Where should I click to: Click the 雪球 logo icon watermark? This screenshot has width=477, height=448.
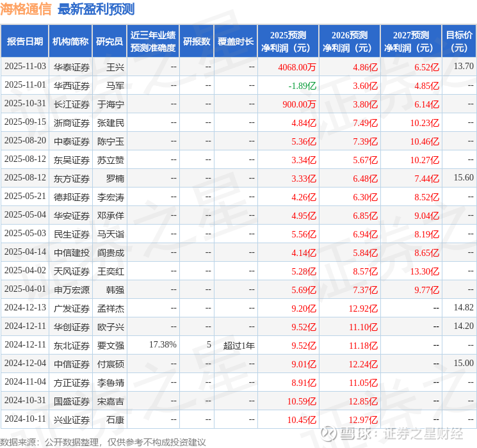pos(328,433)
